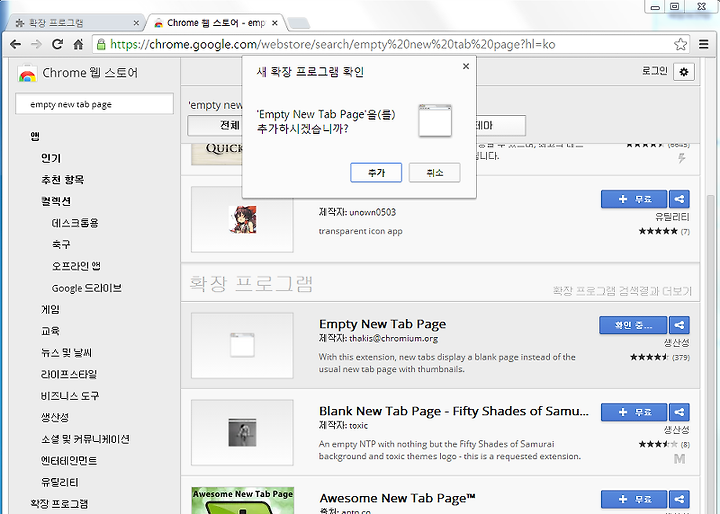720x514 pixels.
Task: Select the 유틸리티 sidebar category
Action: click(59, 482)
